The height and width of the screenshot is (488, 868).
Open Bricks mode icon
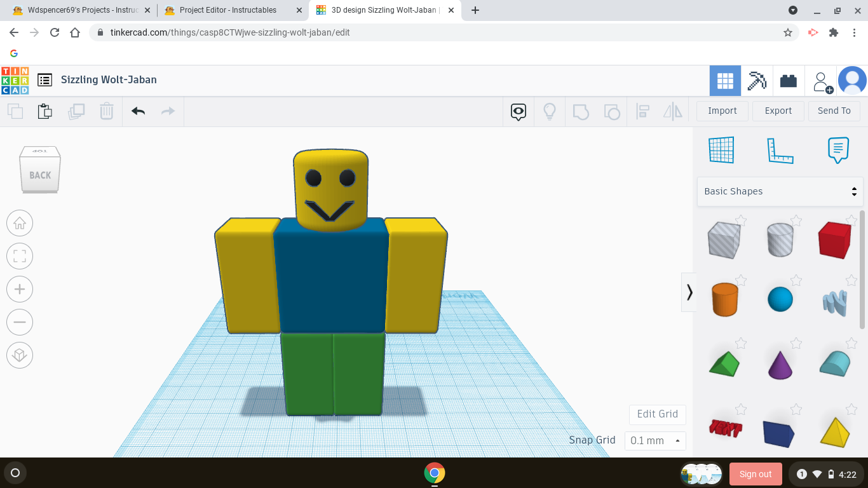789,81
